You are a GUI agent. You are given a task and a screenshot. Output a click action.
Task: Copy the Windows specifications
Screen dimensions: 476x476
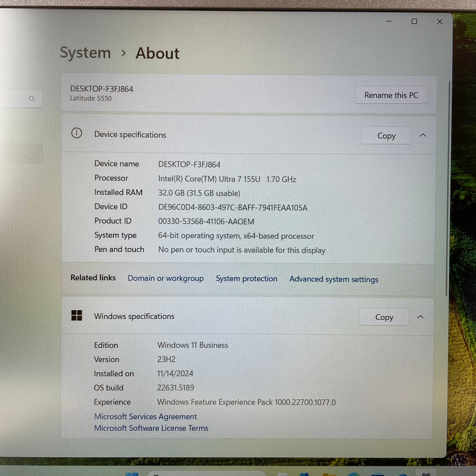click(384, 317)
